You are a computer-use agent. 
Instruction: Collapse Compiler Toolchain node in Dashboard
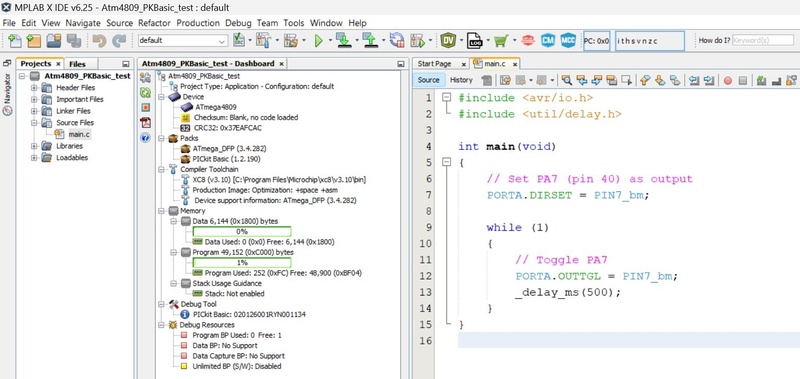click(161, 169)
